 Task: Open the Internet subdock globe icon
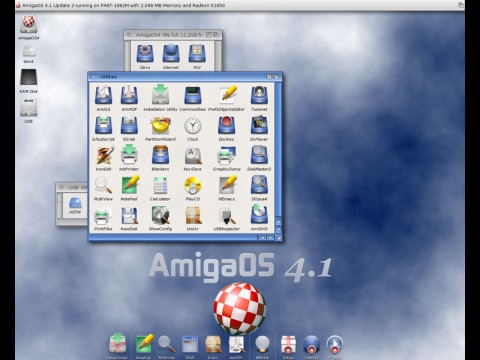coord(312,345)
